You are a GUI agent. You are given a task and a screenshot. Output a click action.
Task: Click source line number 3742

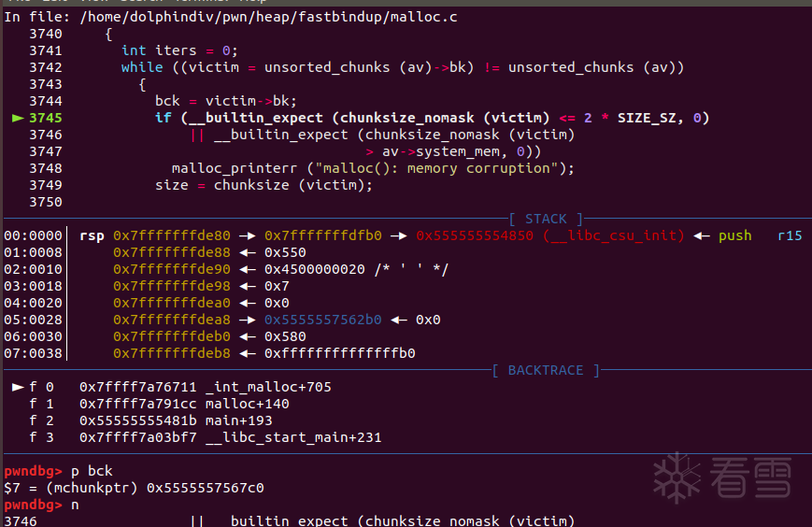[x=45, y=67]
